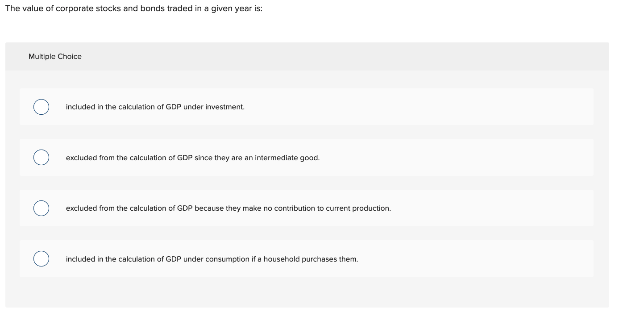Select the radio button beside "intermediate good" answer

pos(41,157)
